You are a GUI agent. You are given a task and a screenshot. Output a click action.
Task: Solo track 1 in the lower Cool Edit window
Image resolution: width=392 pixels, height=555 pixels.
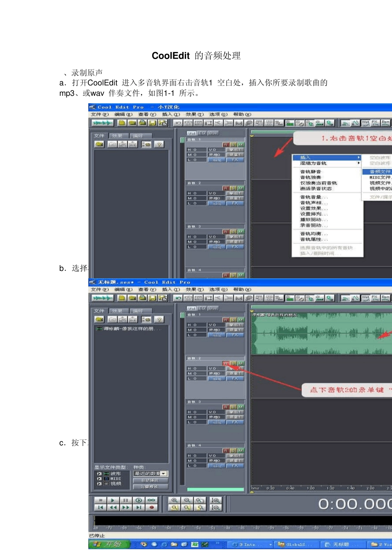(x=233, y=320)
